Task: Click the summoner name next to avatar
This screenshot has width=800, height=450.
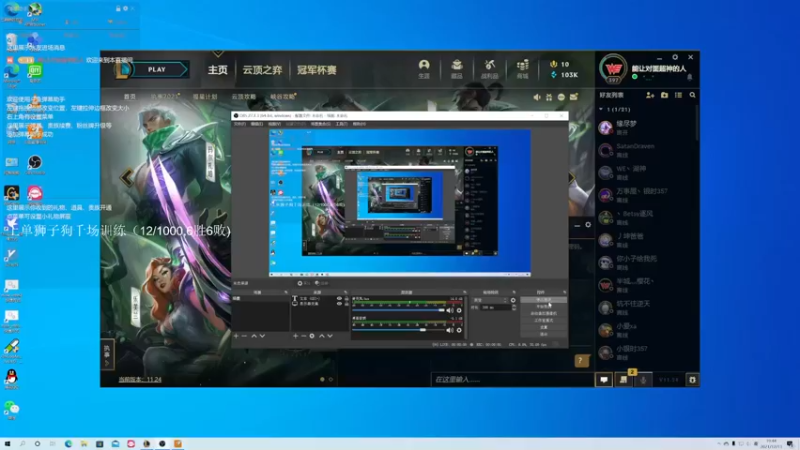Action: (659, 68)
